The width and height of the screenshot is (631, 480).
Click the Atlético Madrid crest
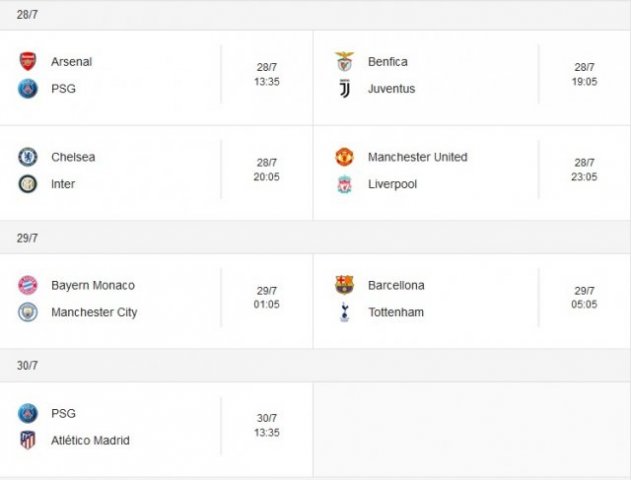(28, 440)
